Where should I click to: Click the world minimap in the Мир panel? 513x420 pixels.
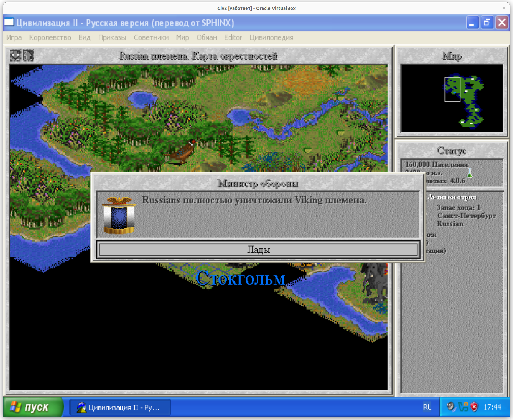click(x=452, y=98)
